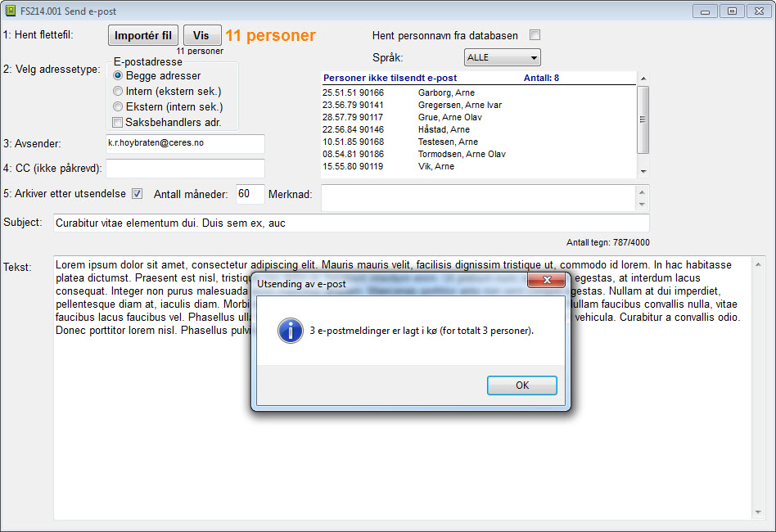Click the Merknad box down arrow

642,205
